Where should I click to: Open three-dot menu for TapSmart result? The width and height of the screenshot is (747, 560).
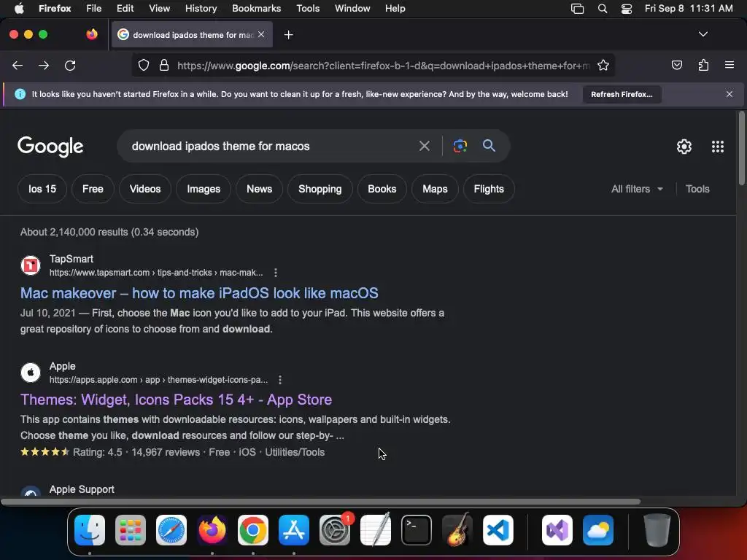[276, 273]
